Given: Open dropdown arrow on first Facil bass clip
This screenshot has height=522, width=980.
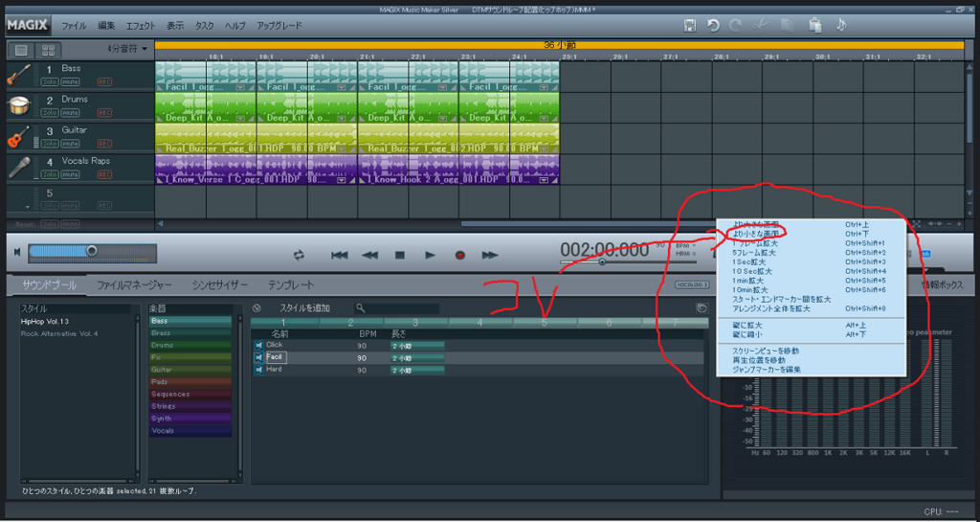Looking at the screenshot, I should click(x=240, y=88).
